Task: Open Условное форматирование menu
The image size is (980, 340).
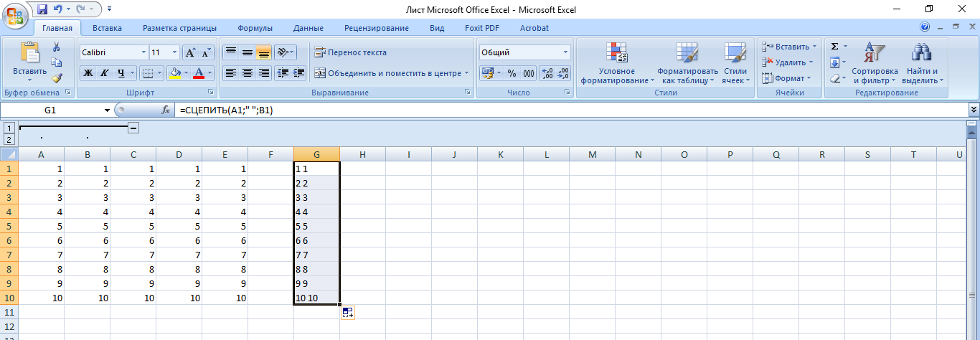Action: [x=617, y=63]
